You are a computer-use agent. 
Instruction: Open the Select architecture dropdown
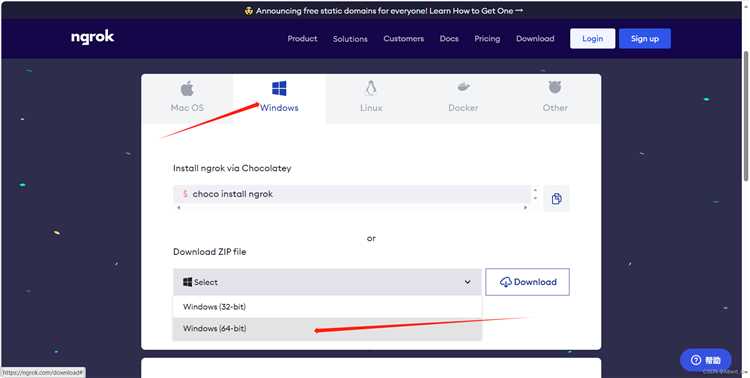point(327,282)
